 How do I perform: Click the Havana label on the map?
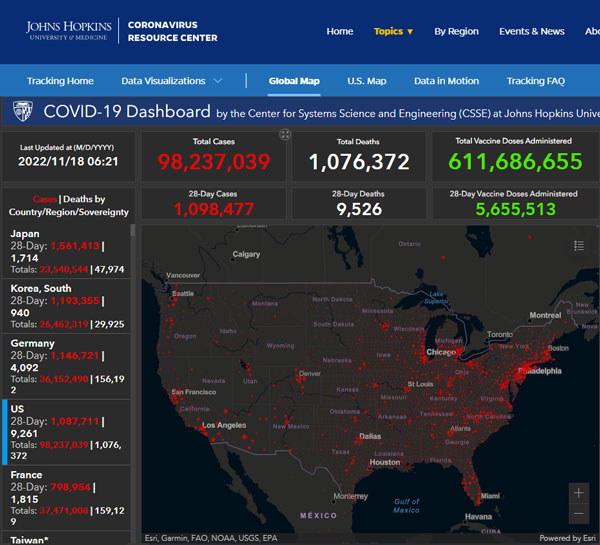pyautogui.click(x=478, y=516)
